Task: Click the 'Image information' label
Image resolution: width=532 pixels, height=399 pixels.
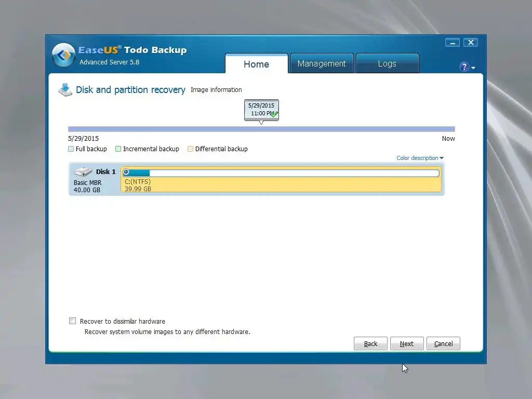Action: point(216,90)
